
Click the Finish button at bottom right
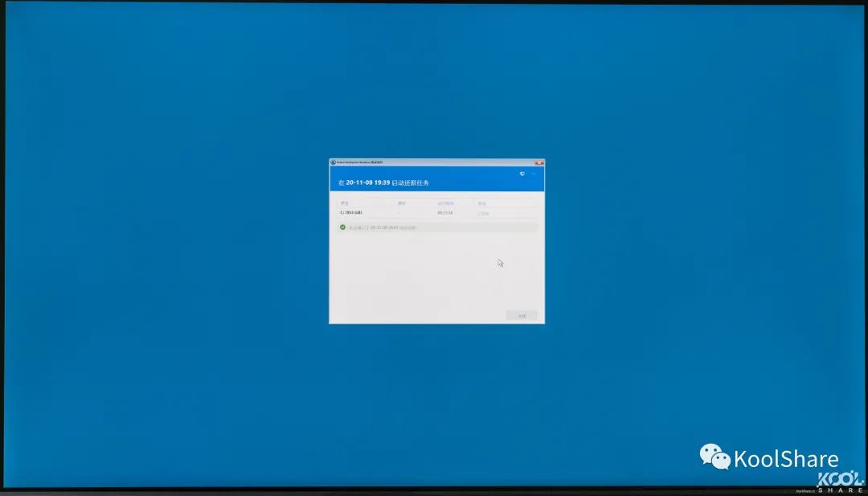click(522, 316)
